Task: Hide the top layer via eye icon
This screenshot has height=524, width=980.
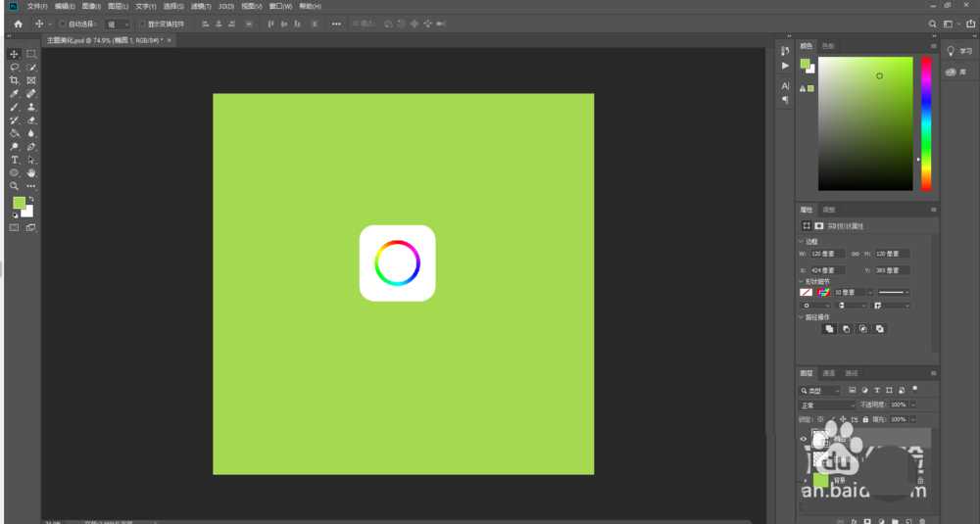Action: (804, 439)
